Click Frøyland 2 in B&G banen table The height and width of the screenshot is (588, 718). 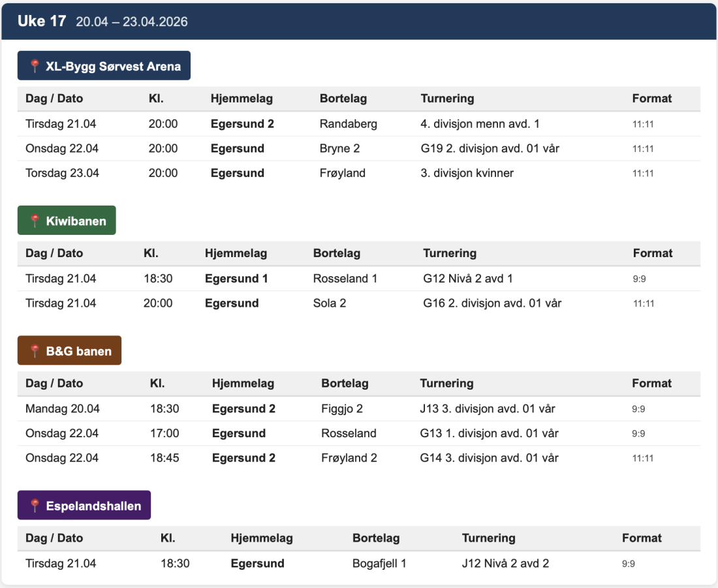(349, 458)
